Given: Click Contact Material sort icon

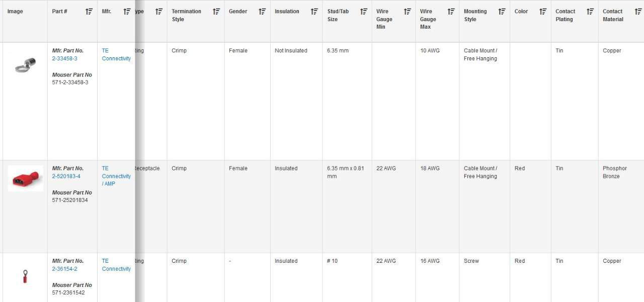Looking at the screenshot, I should click(638, 12).
